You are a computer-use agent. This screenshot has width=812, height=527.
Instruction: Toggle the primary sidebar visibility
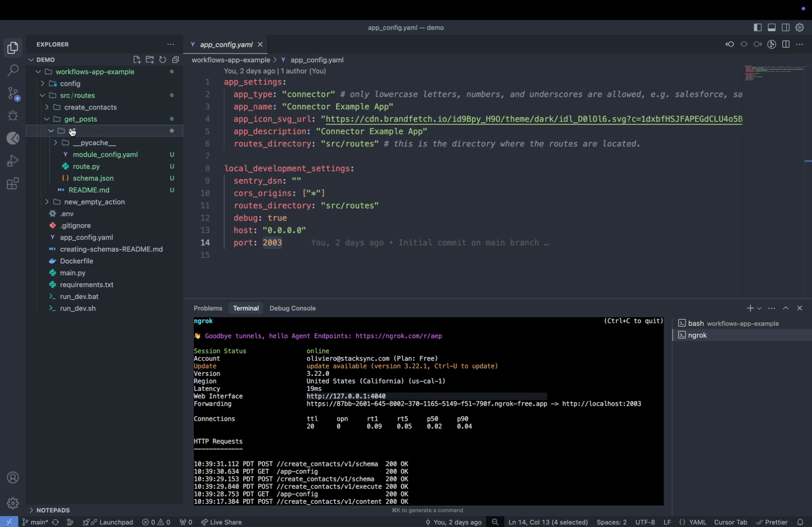pyautogui.click(x=757, y=27)
